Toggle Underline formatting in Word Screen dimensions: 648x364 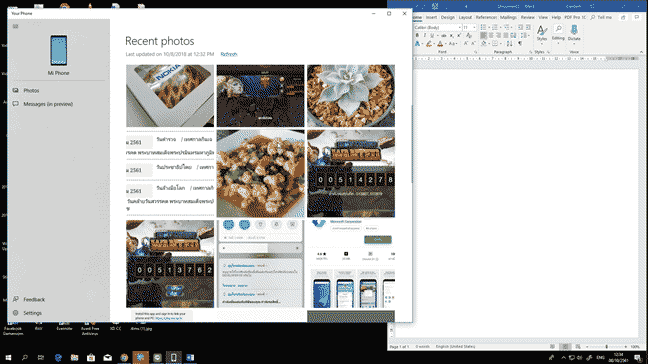click(432, 36)
